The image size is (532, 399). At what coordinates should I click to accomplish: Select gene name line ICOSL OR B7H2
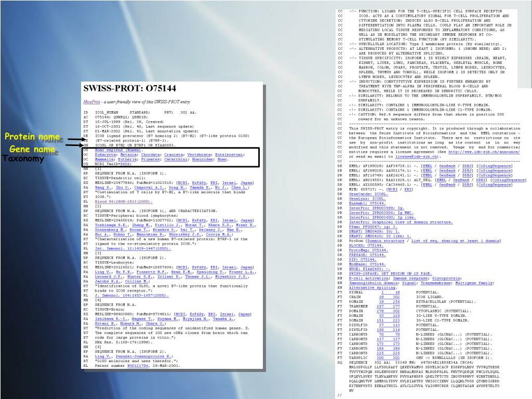point(136,145)
